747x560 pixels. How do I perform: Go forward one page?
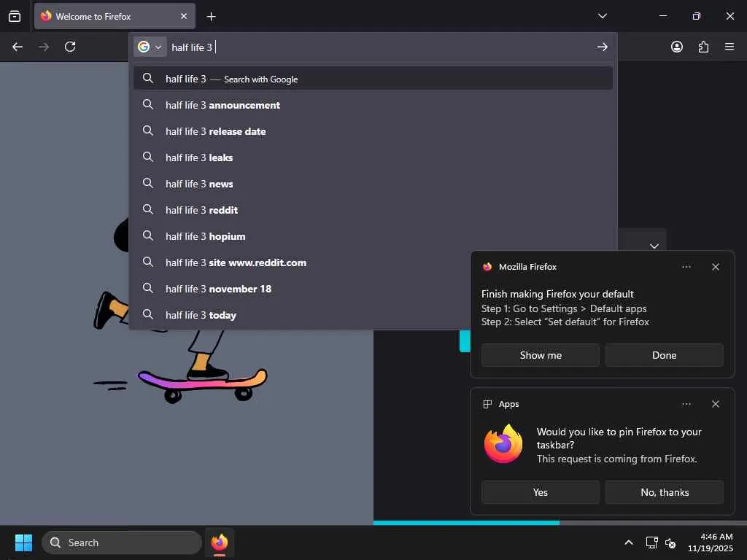pyautogui.click(x=44, y=47)
